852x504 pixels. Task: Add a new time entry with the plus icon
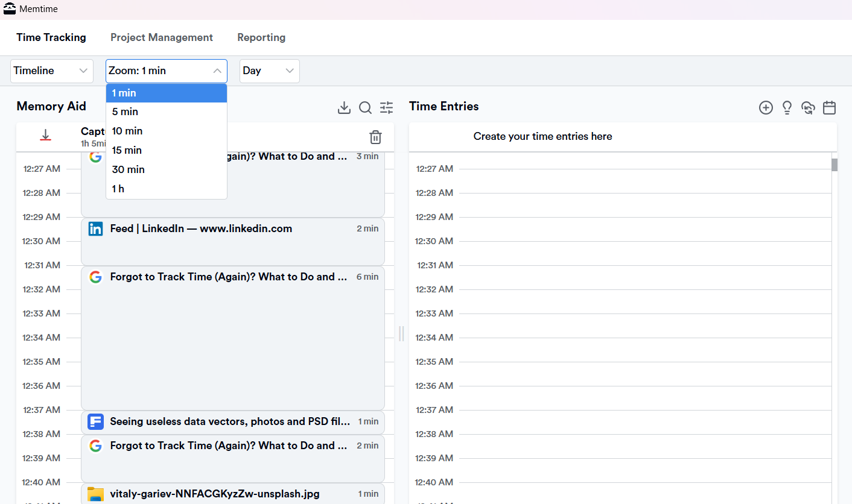pyautogui.click(x=766, y=107)
